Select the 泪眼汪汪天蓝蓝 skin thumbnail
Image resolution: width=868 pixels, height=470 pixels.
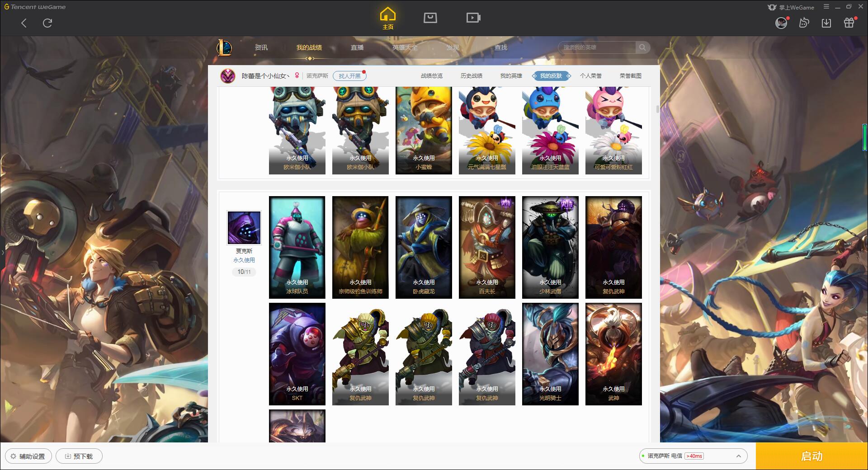click(550, 131)
